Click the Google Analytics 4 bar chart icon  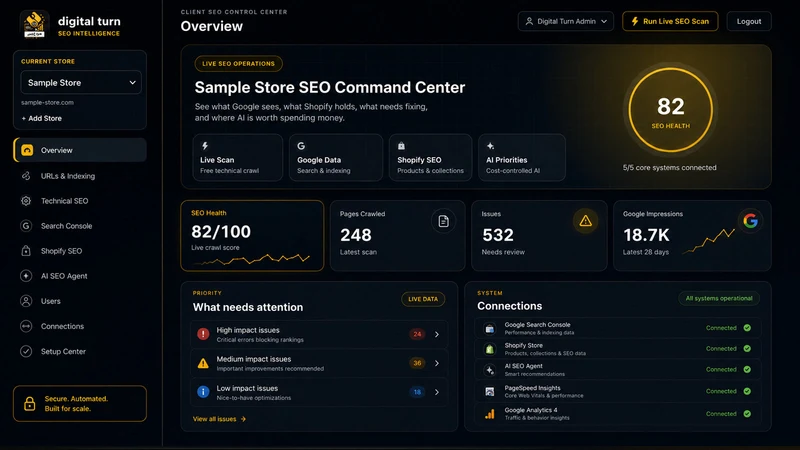(x=489, y=414)
